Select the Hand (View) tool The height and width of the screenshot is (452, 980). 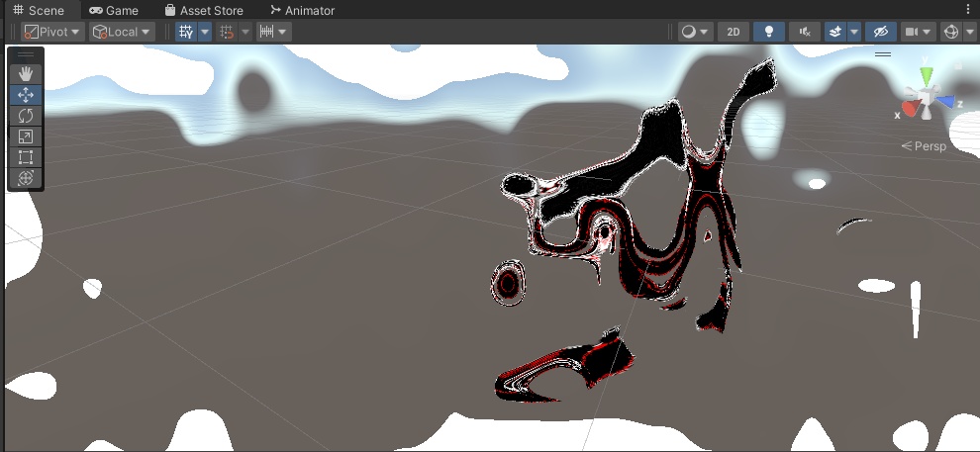(x=26, y=74)
